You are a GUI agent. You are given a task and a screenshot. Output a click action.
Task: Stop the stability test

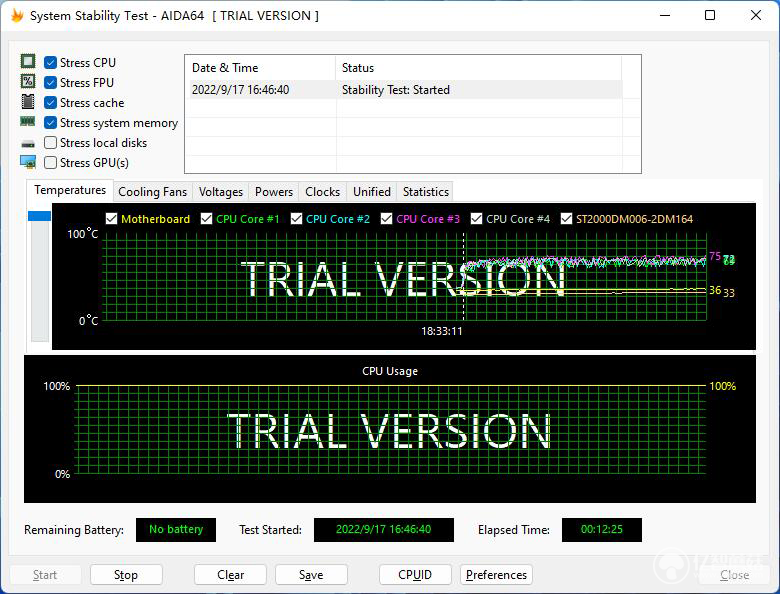tap(126, 575)
